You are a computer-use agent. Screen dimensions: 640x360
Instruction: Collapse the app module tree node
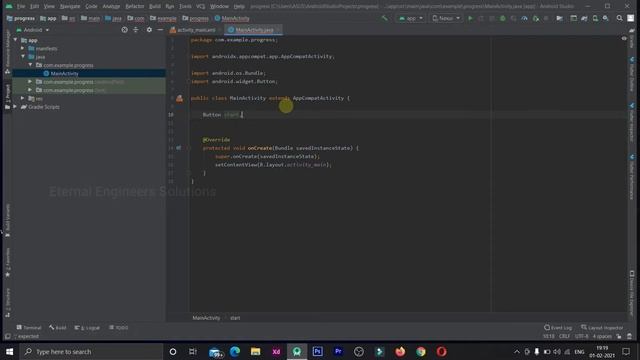[16, 40]
